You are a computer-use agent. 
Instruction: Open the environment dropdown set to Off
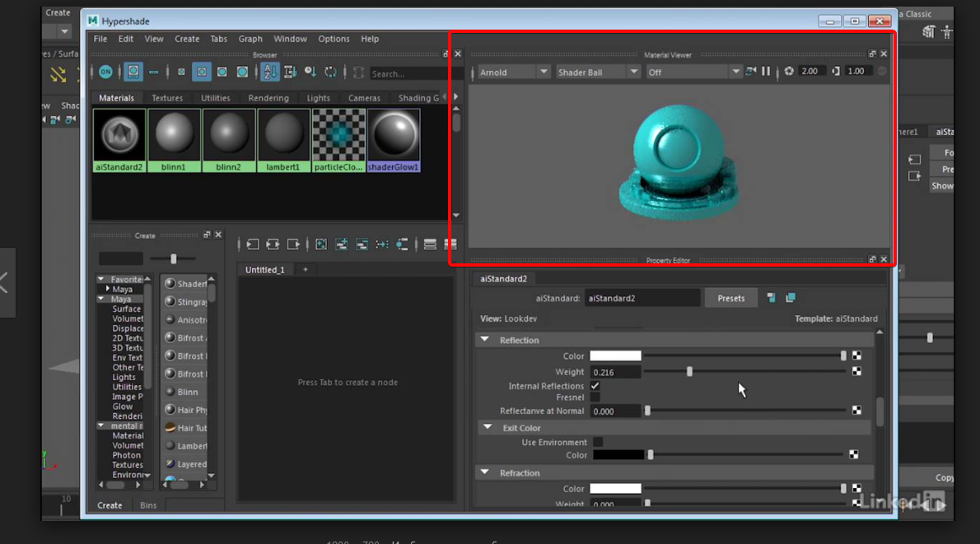[693, 72]
